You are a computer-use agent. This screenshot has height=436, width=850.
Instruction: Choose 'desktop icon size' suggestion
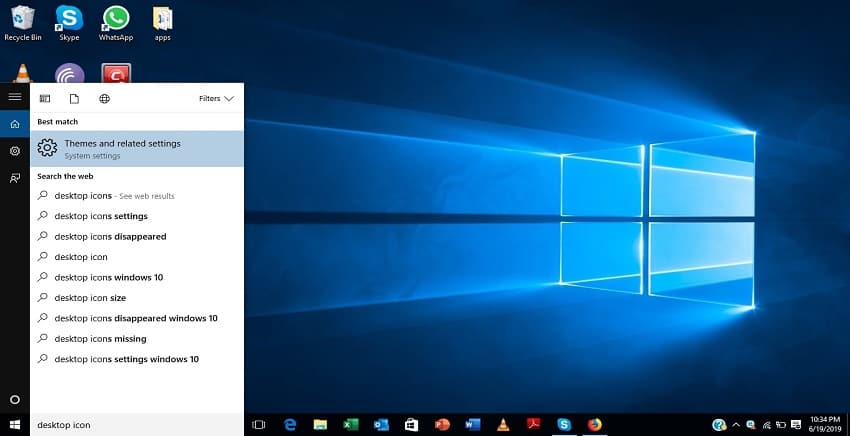click(x=137, y=298)
